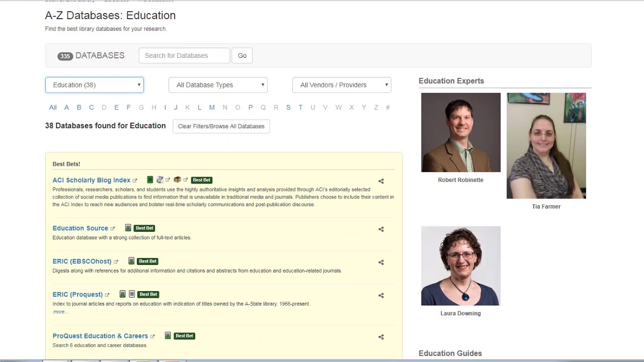Screen dimensions: 644x362
Task: Click database type icon for ERIC (EBSCOhost)
Action: coord(131,261)
